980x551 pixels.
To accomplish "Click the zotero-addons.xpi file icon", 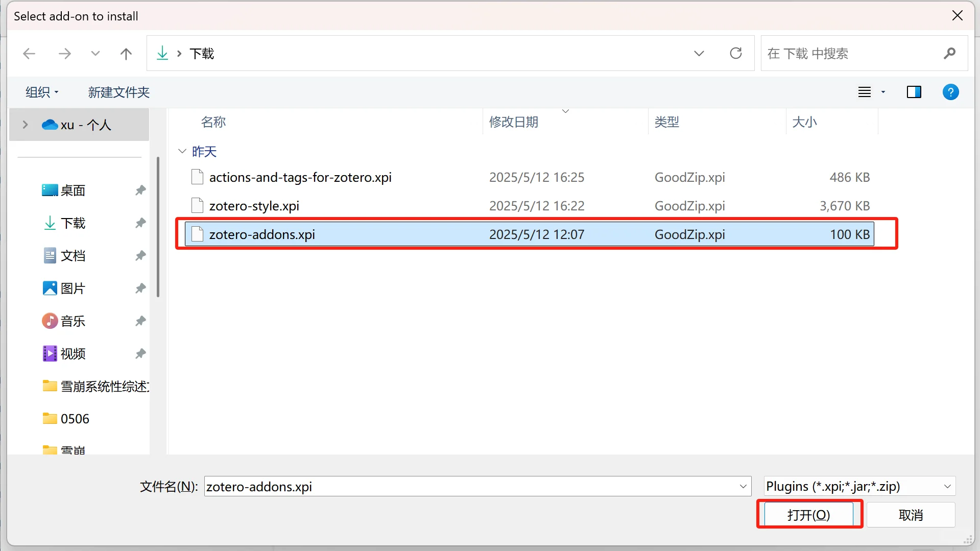I will coord(197,234).
